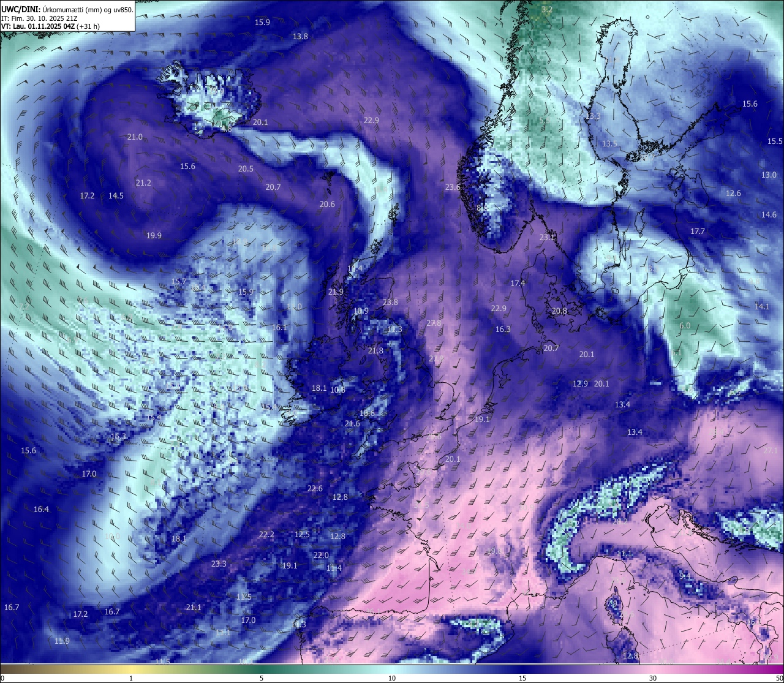The height and width of the screenshot is (683, 784).
Task: Click the color scale label '1'
Action: (x=131, y=678)
